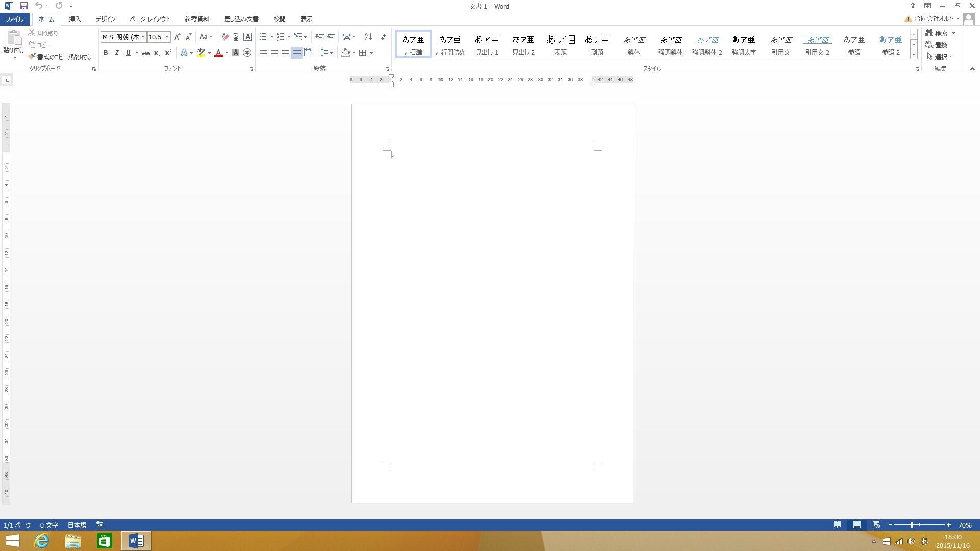Click the Find (検索) button
Image resolution: width=980 pixels, height=551 pixels.
point(937,33)
